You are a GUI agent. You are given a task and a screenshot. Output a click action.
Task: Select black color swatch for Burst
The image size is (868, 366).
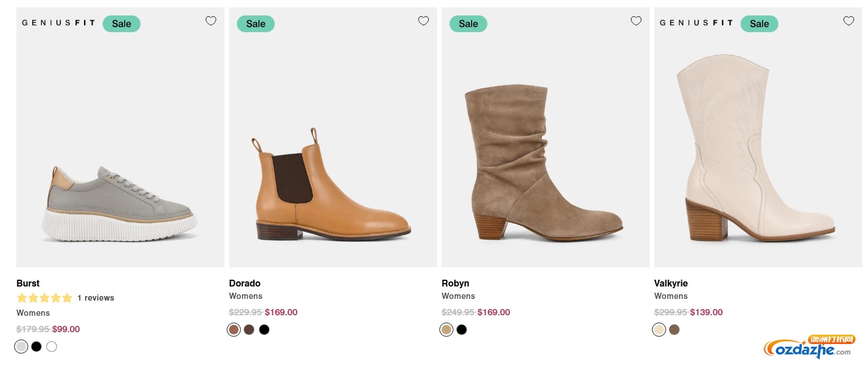(37, 346)
